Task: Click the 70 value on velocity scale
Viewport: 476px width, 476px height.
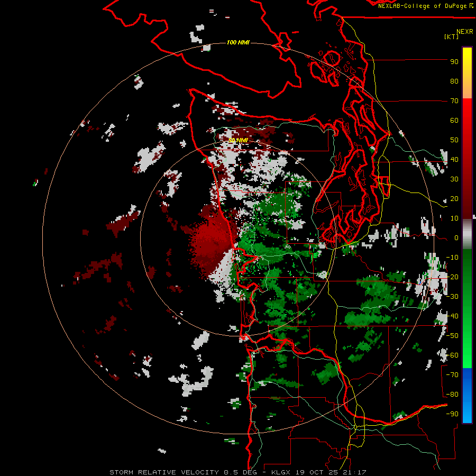Action: pyautogui.click(x=454, y=101)
